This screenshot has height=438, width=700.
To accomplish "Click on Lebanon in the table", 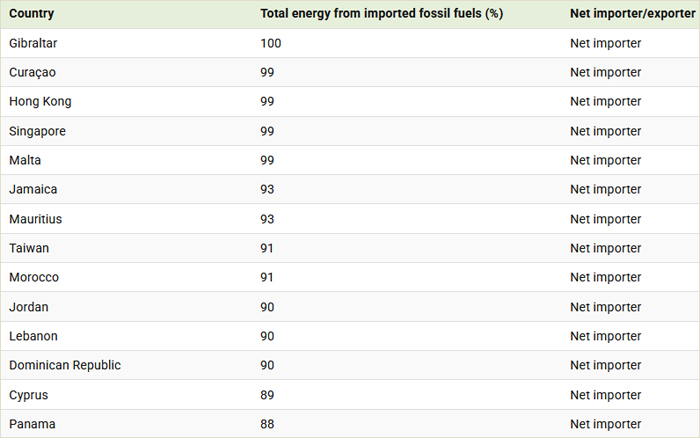I will [34, 336].
